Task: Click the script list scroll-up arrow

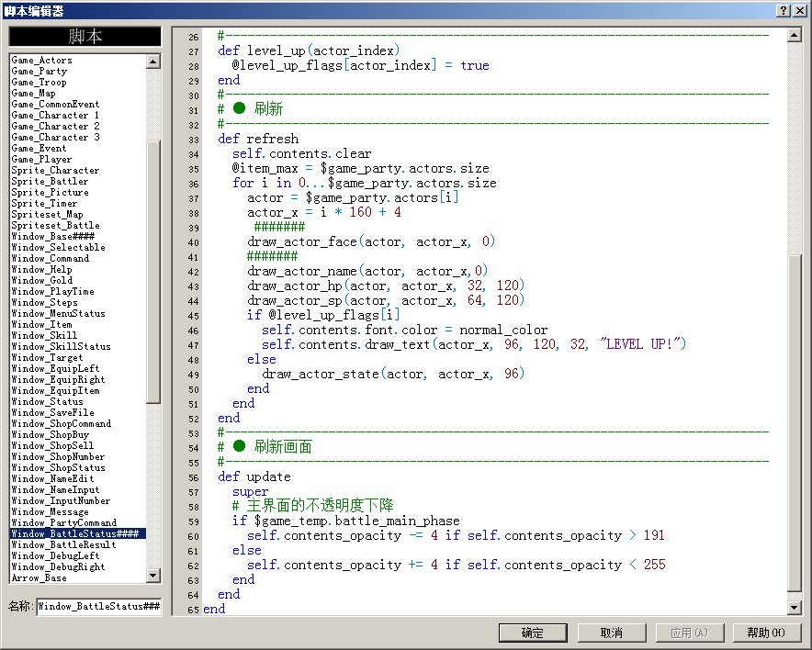Action: (x=153, y=62)
